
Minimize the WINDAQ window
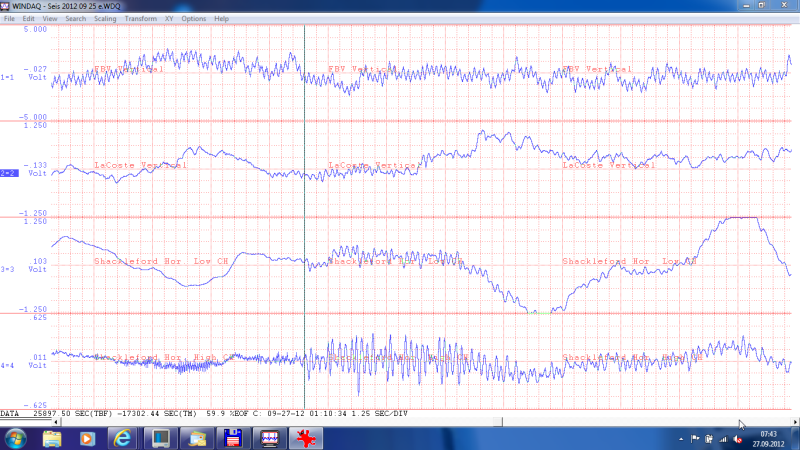746,5
